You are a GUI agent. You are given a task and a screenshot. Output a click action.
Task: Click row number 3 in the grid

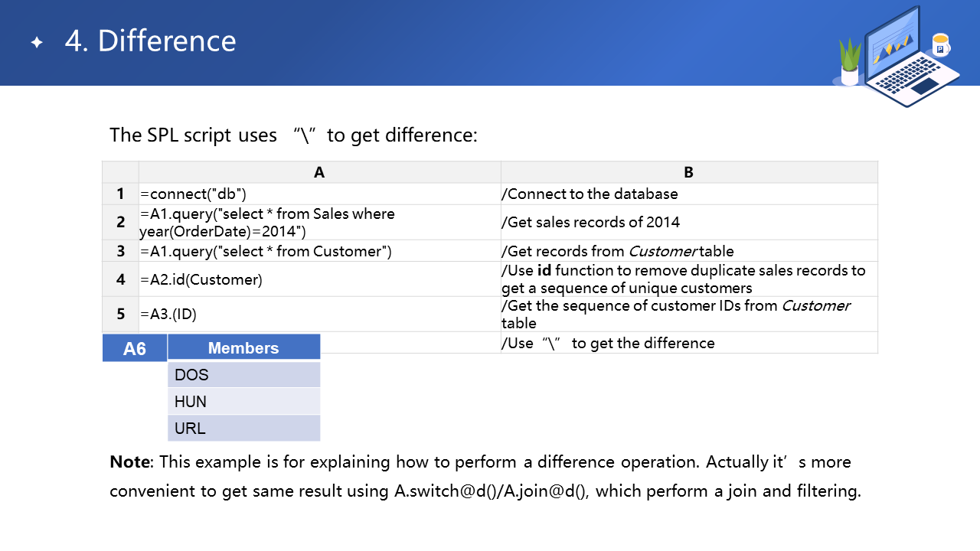coord(120,251)
